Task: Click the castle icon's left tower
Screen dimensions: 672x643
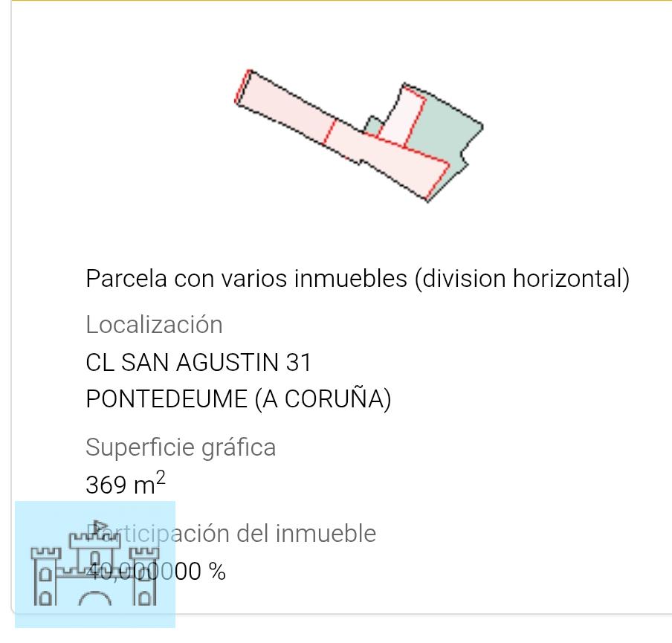Action: click(45, 576)
